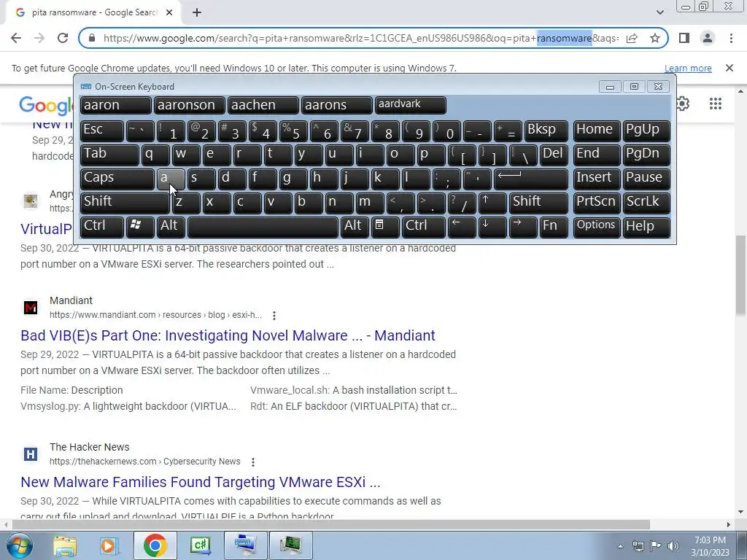Toggle the right Shift key
Image resolution: width=747 pixels, height=560 pixels.
coord(538,203)
